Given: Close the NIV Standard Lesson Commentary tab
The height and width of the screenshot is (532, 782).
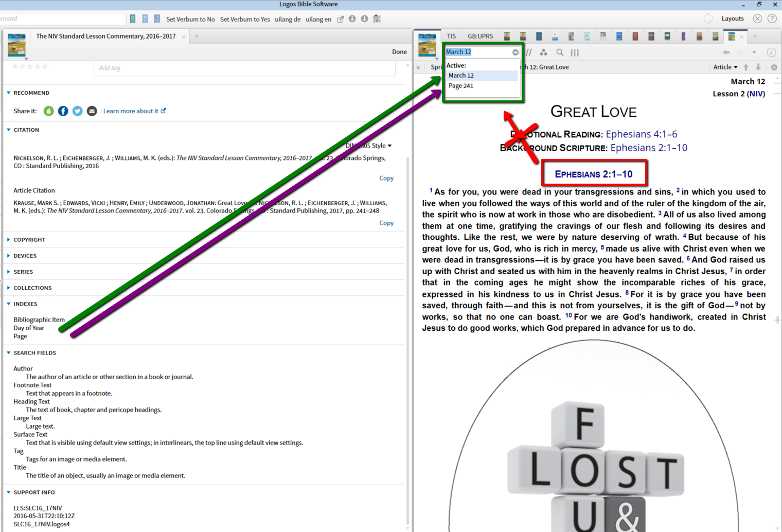Looking at the screenshot, I should click(x=184, y=37).
